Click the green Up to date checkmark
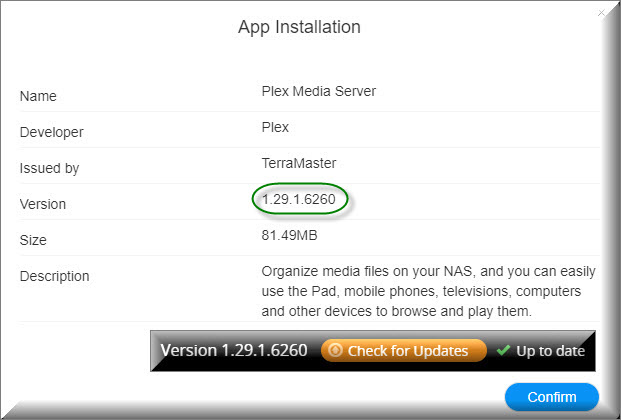The image size is (621, 420). pyautogui.click(x=503, y=351)
